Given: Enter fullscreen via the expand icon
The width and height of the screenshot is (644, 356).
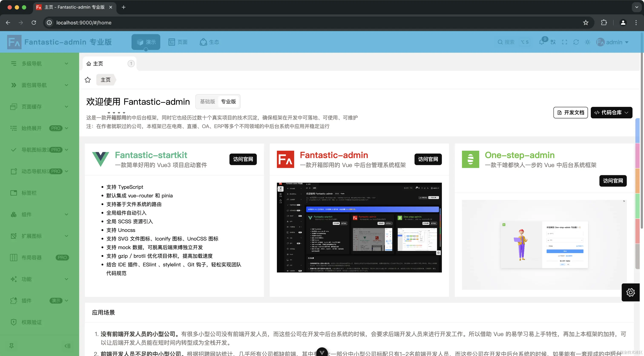Looking at the screenshot, I should tap(565, 42).
